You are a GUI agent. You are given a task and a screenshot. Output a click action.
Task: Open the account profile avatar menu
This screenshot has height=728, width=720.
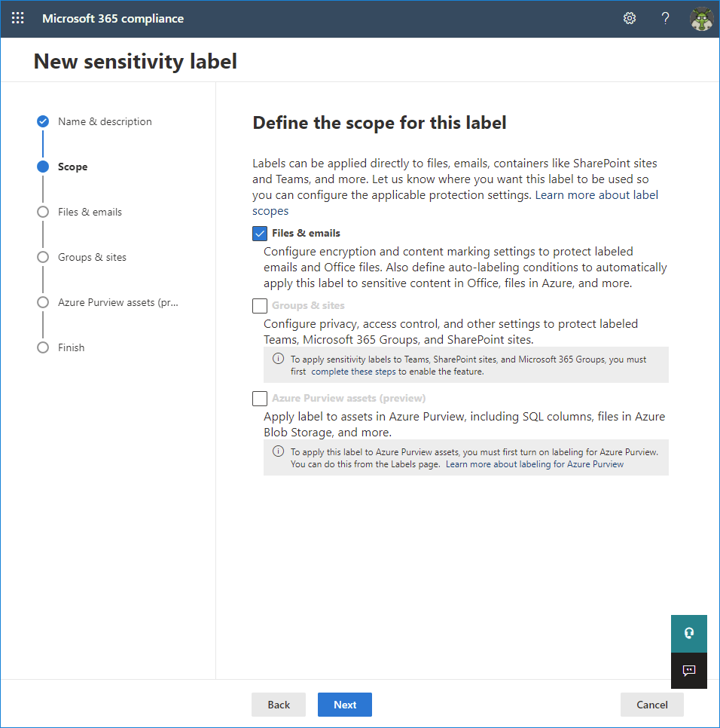(701, 18)
